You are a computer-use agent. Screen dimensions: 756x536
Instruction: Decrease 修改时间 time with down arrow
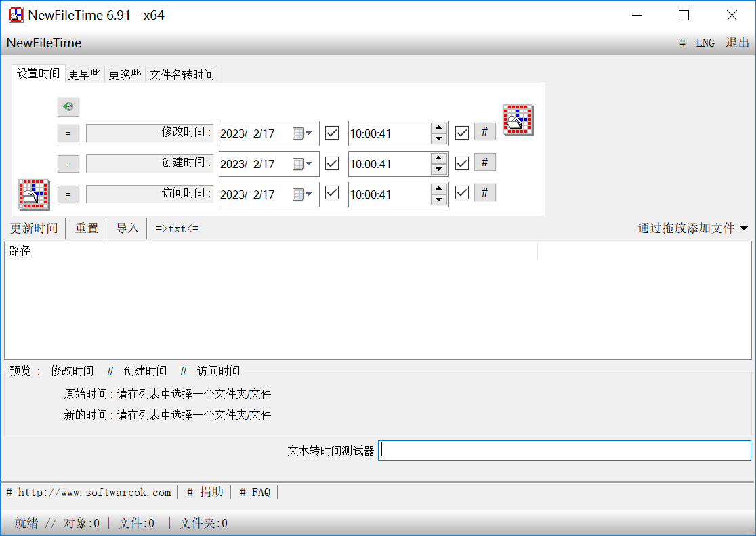click(x=439, y=139)
